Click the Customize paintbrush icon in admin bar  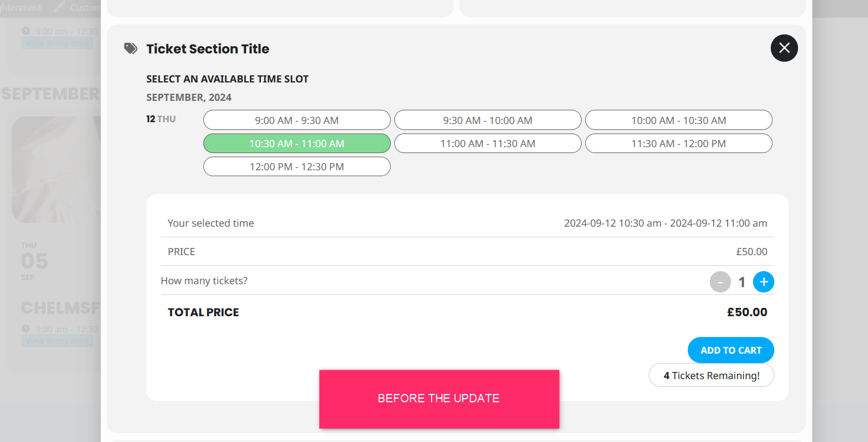point(59,7)
